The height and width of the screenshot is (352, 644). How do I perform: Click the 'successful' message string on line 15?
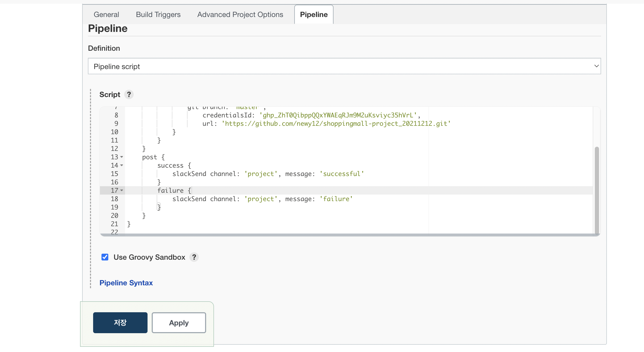342,174
